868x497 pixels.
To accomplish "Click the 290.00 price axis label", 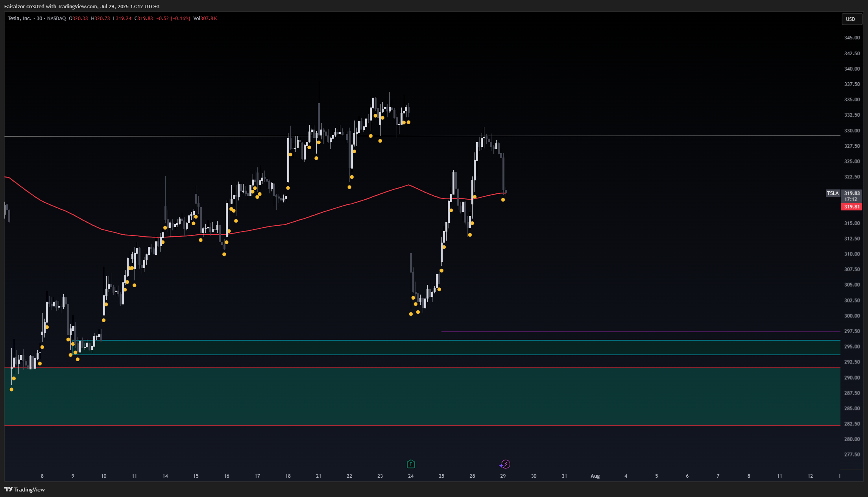I will pos(851,378).
